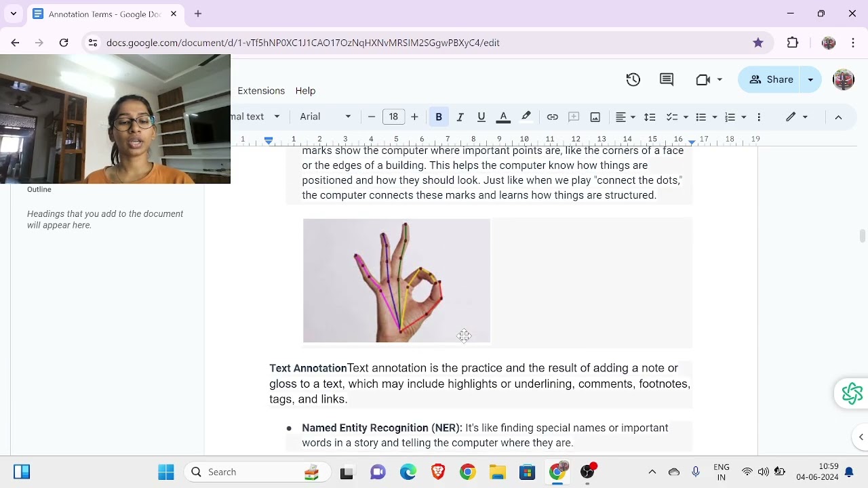Open Microsoft Edge from the taskbar
Image resolution: width=868 pixels, height=488 pixels.
408,472
